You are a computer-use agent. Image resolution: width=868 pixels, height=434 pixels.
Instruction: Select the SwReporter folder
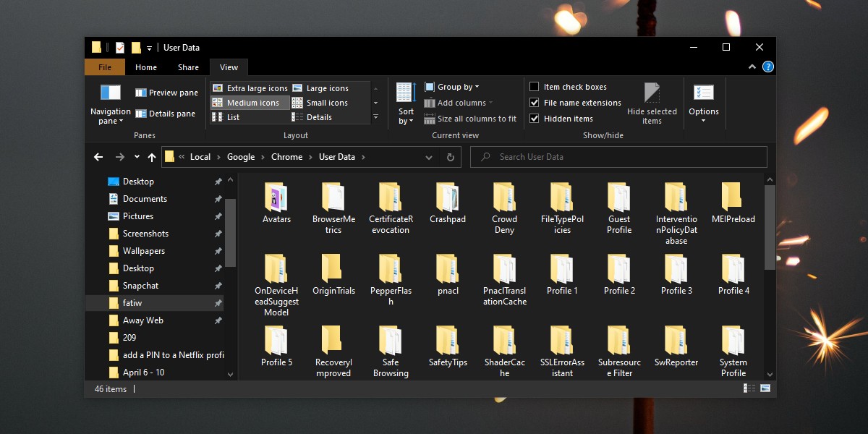coord(676,346)
